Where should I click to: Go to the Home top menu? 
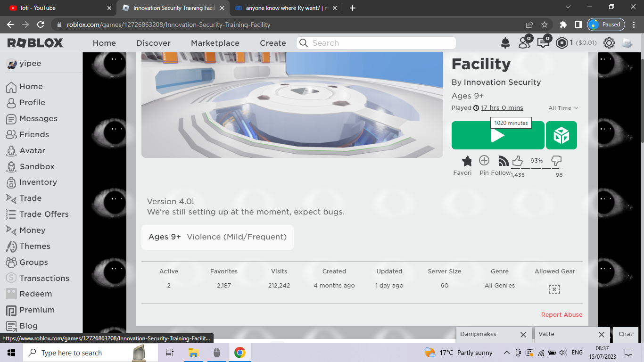point(104,43)
